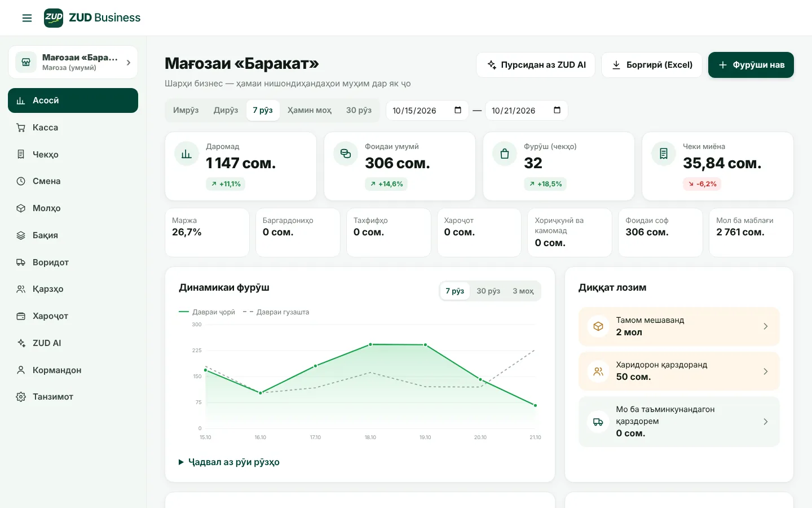The image size is (812, 508).
Task: Open the Воридот truck icon
Action: (21, 262)
